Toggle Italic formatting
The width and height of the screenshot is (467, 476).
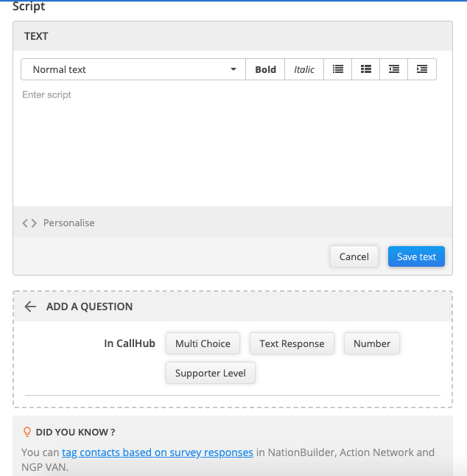click(304, 69)
